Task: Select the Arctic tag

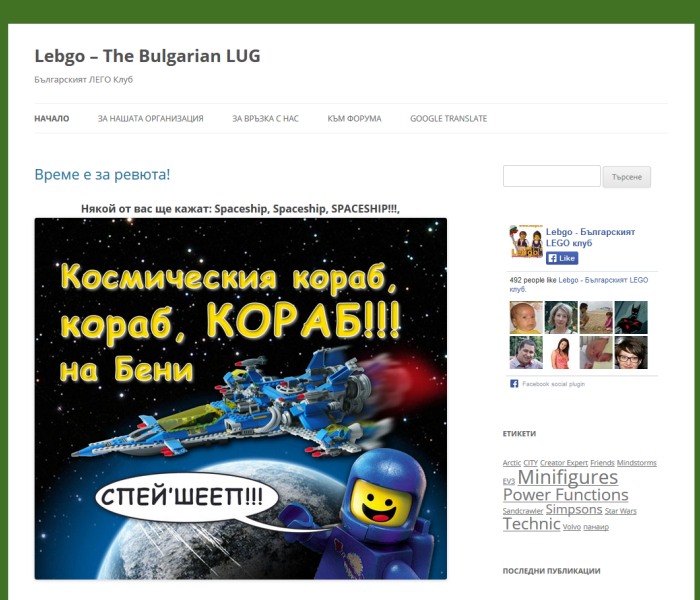Action: [512, 463]
